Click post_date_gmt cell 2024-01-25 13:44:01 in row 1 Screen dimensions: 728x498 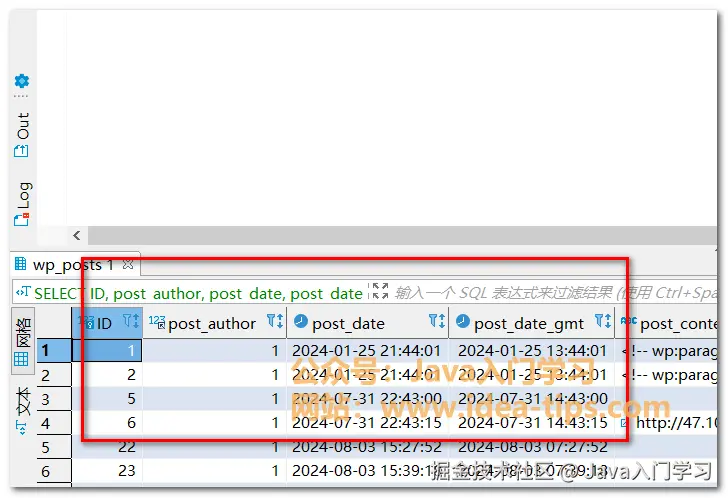(532, 351)
